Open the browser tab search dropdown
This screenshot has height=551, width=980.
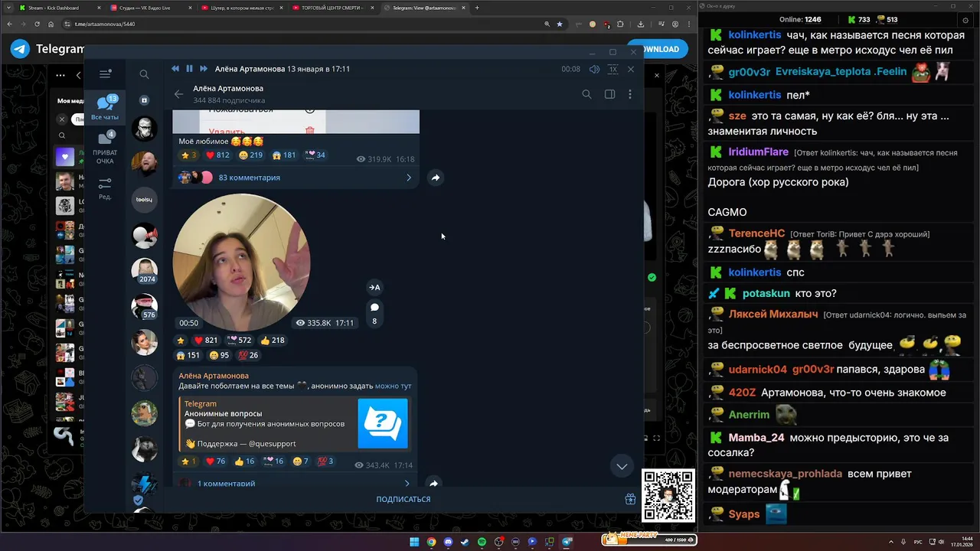(8, 8)
